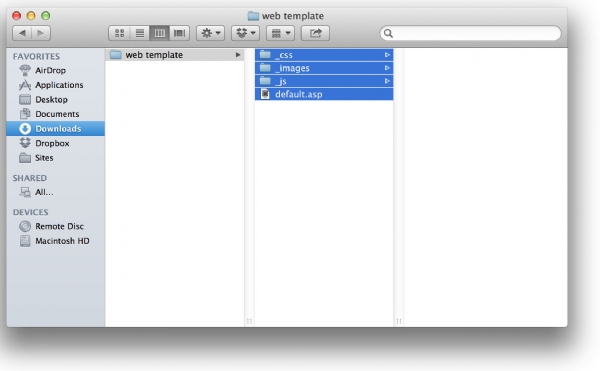This screenshot has height=371, width=600.
Task: Click the _images folder icon
Action: (265, 68)
